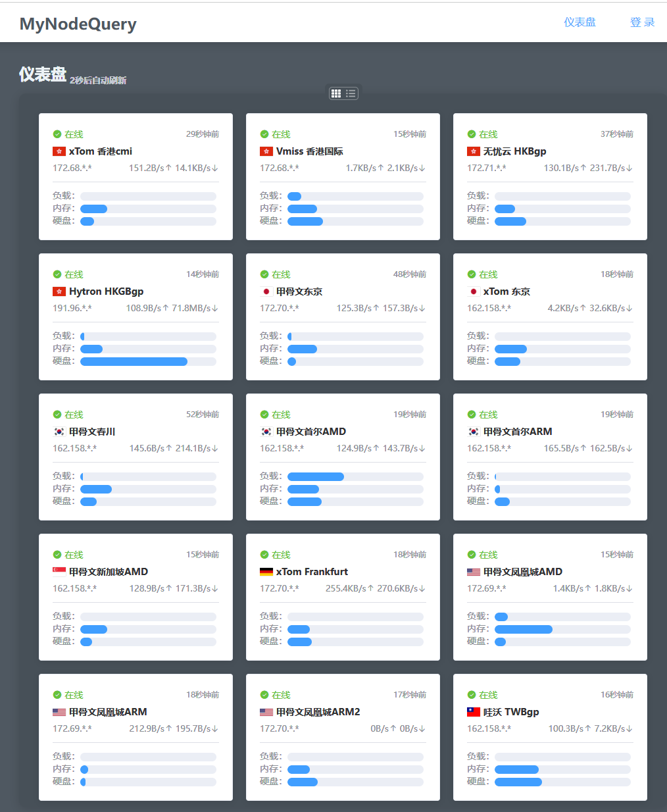Click Japan flag beside 甲骨文东京
The height and width of the screenshot is (812, 667).
coord(266,292)
